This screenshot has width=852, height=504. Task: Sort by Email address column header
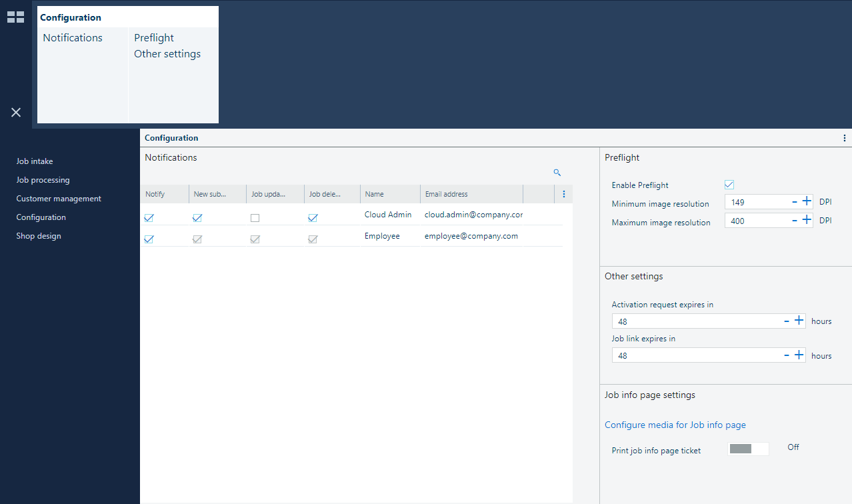471,194
